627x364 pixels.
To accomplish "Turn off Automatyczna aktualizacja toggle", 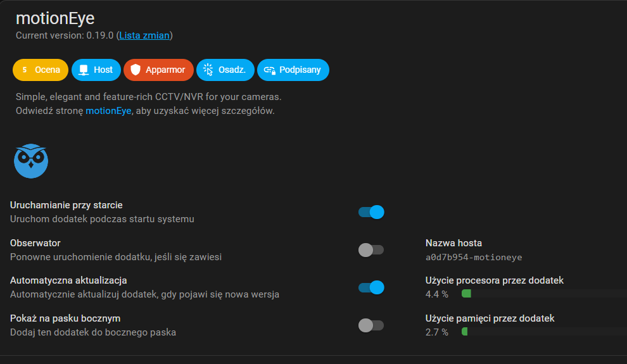I will [x=371, y=287].
